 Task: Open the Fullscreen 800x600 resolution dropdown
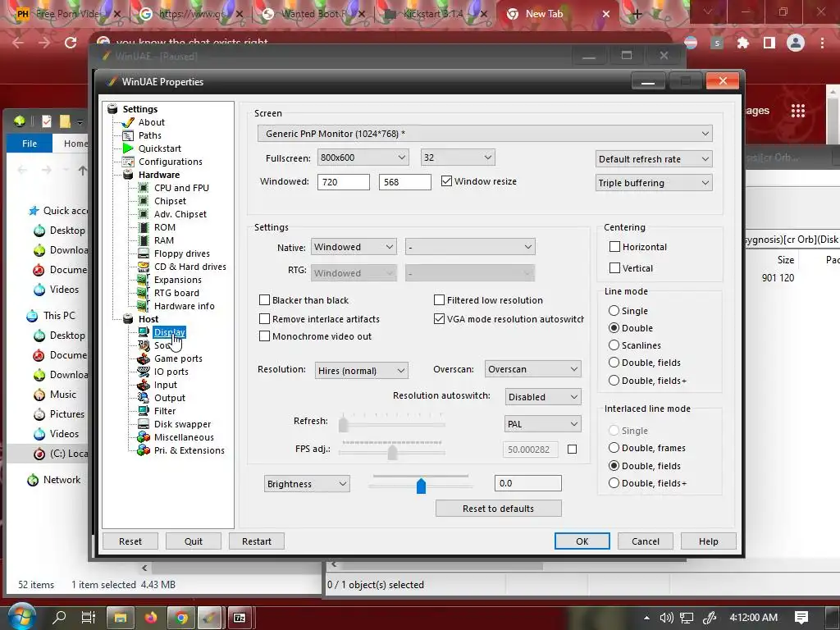tap(363, 157)
